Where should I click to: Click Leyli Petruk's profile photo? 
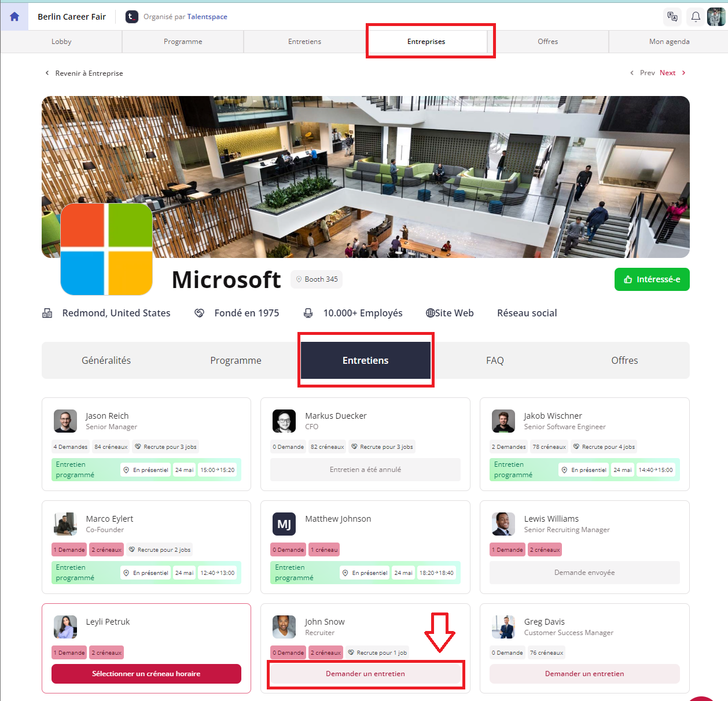pyautogui.click(x=65, y=627)
